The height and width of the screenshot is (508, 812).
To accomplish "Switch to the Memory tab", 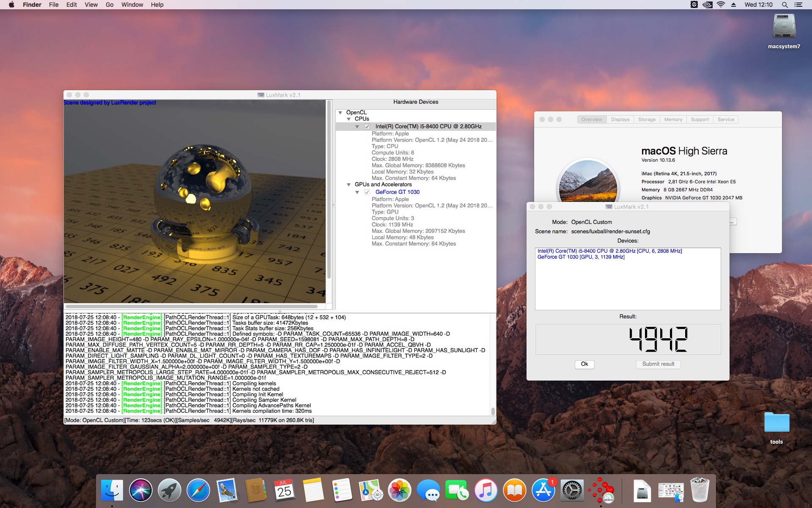I will (673, 119).
